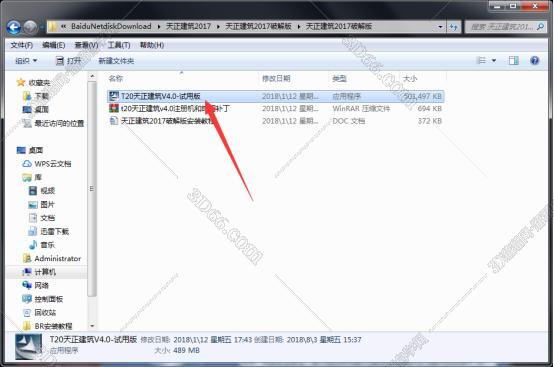Click the 回收站 recycle bin icon
The width and height of the screenshot is (554, 367).
click(27, 313)
